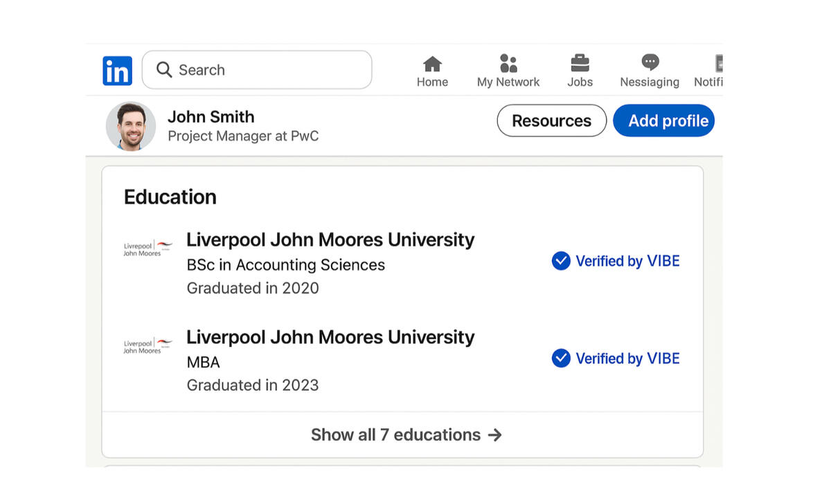Click checkmark badge for BSc verification
This screenshot has height=504, width=831.
tap(561, 261)
